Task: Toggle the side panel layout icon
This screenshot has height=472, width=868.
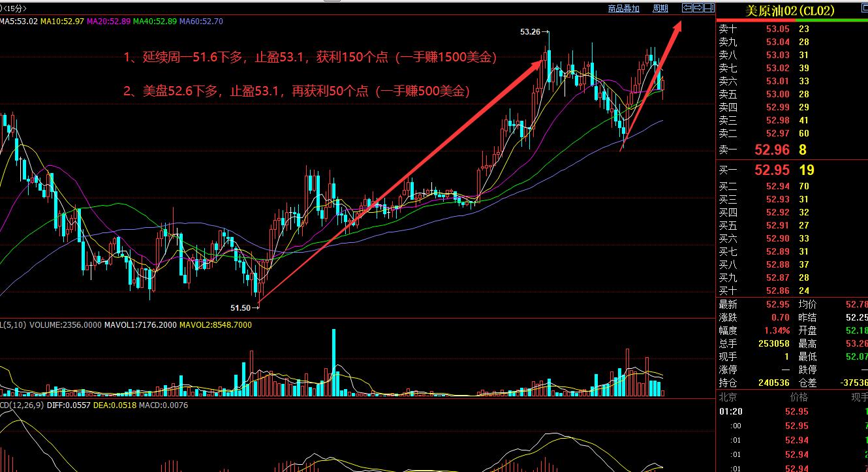Action: (x=709, y=8)
